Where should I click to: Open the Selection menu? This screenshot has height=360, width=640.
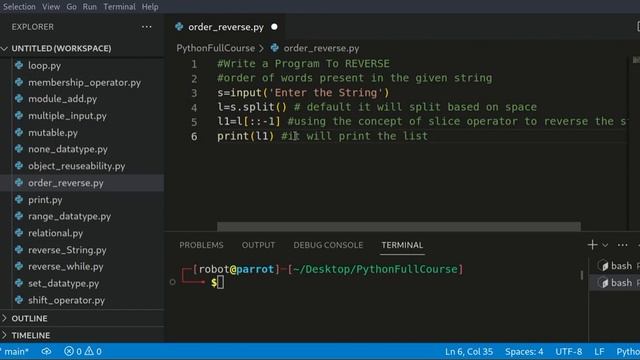tap(19, 7)
